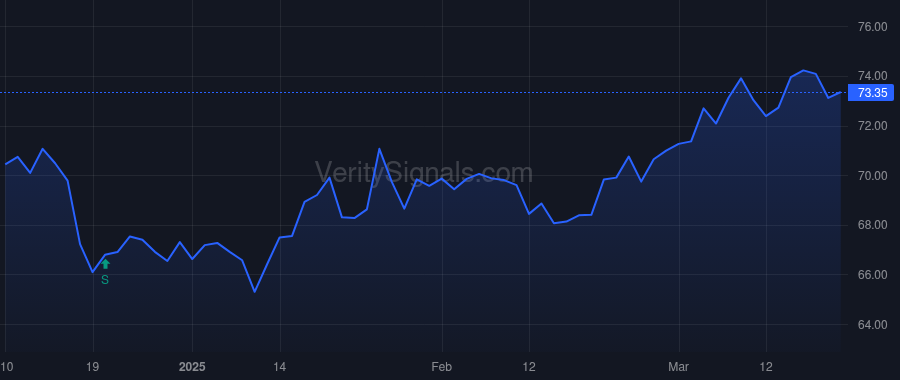Click the 19 date label on time axis
Screen dimensions: 900x380
93,366
